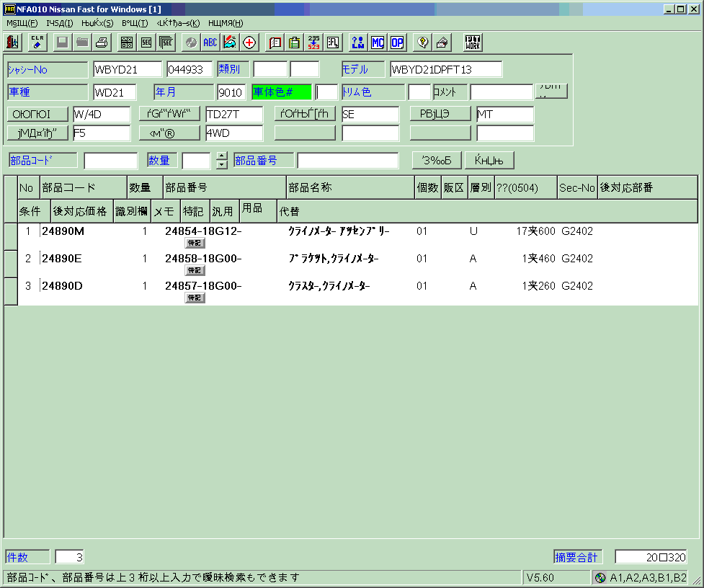Click the grayed folder open icon

coord(82,43)
